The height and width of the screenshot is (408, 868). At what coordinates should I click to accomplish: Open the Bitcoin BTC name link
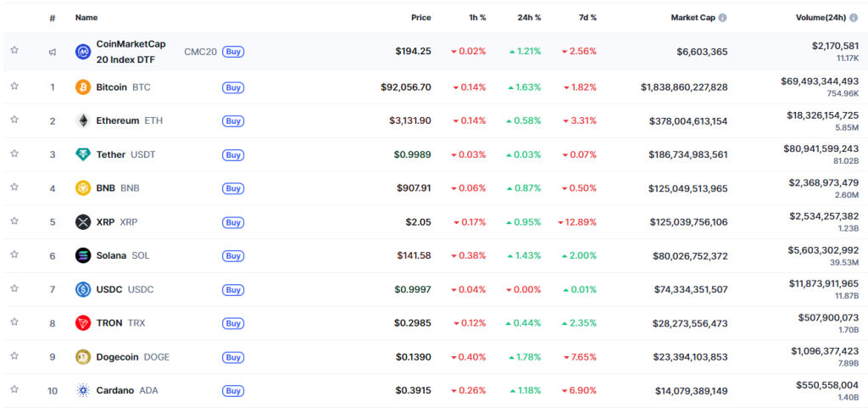pos(123,87)
